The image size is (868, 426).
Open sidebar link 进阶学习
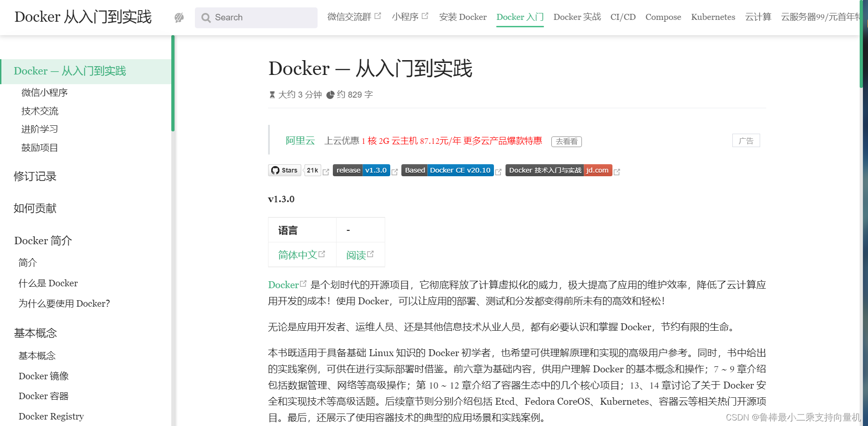(40, 129)
